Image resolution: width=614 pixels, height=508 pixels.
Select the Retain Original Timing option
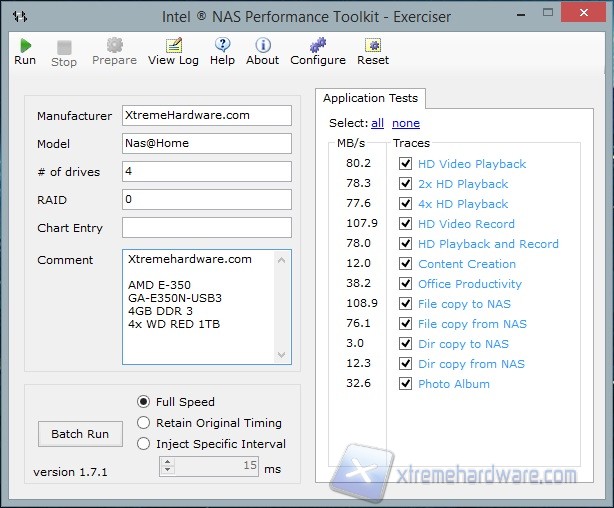[144, 423]
